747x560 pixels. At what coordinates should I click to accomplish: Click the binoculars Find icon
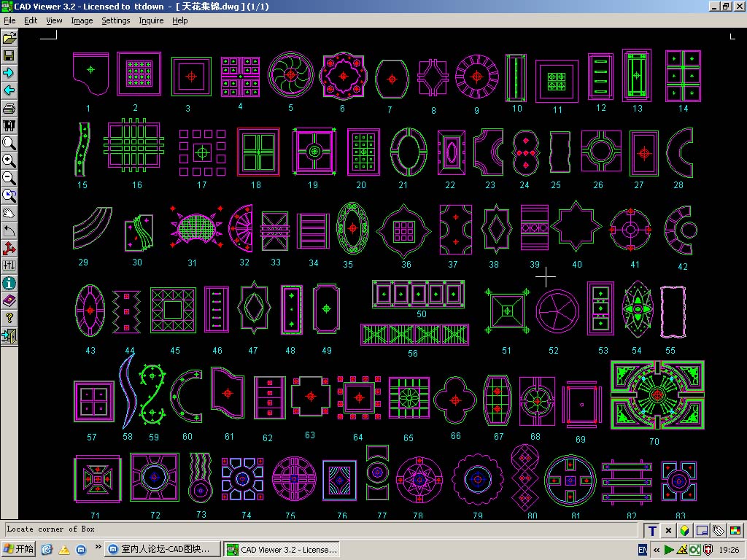point(9,126)
